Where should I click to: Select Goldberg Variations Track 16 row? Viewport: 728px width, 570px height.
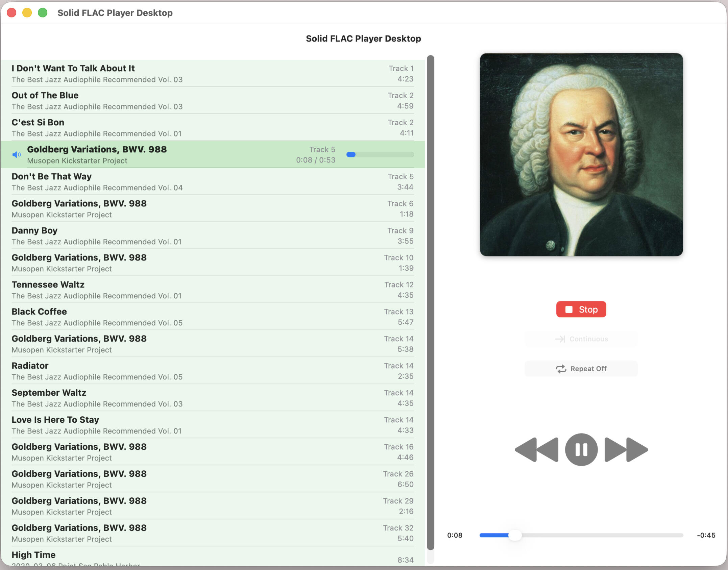[213, 452]
